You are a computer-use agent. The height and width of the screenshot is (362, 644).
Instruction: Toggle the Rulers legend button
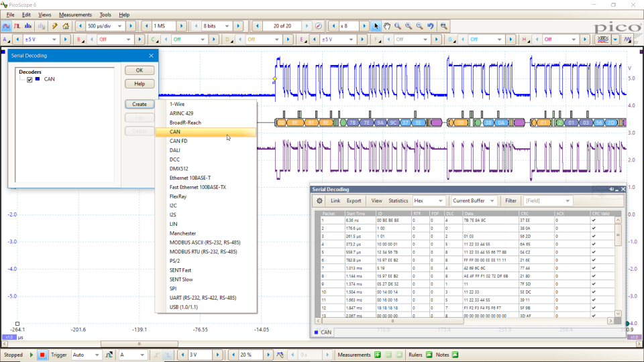tap(428, 355)
